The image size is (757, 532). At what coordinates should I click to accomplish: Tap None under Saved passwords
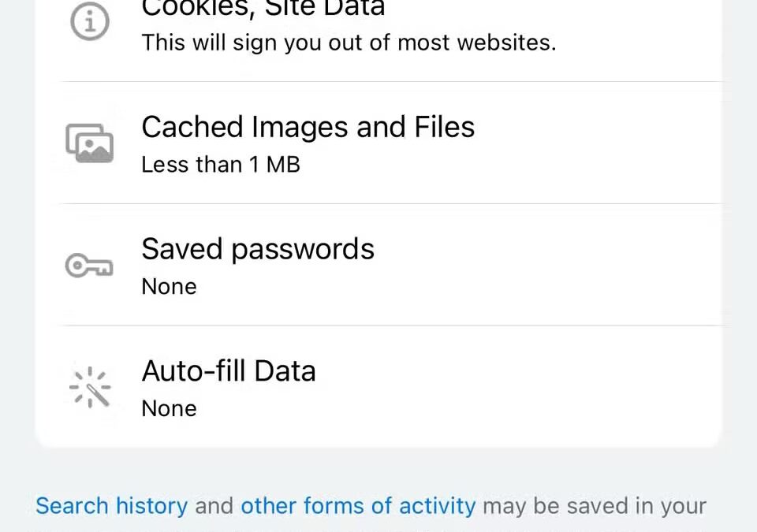pos(169,286)
